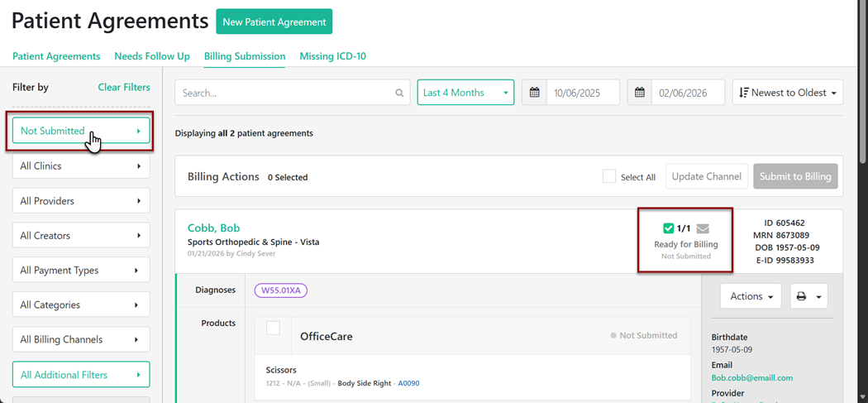Click the printer icon button
868x403 pixels.
[801, 296]
